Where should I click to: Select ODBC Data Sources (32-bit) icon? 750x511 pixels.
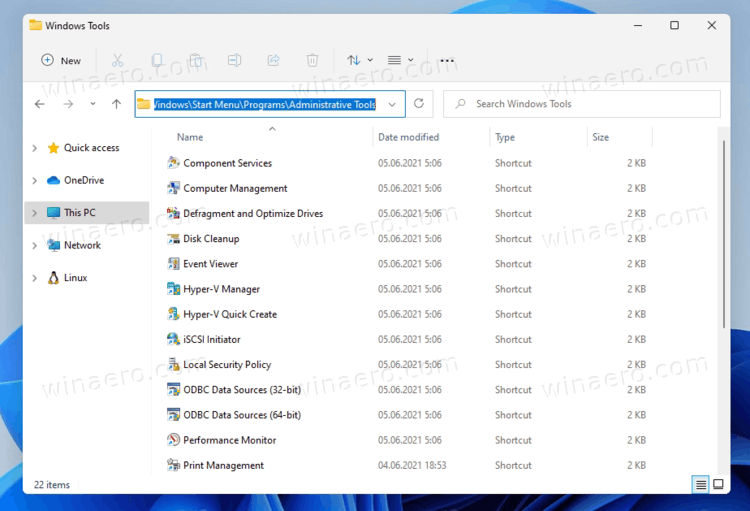(173, 389)
